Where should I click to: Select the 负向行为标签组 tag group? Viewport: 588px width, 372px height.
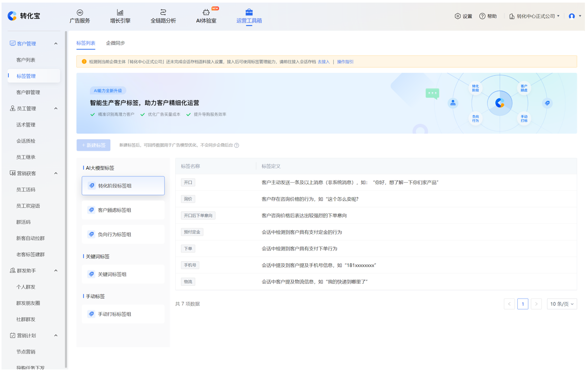[123, 234]
